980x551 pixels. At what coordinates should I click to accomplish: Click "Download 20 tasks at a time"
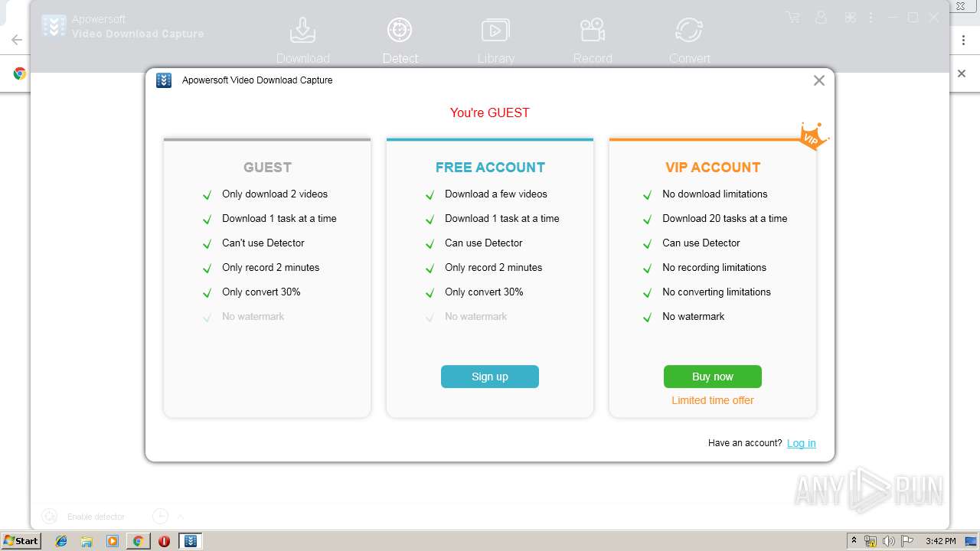click(x=725, y=218)
